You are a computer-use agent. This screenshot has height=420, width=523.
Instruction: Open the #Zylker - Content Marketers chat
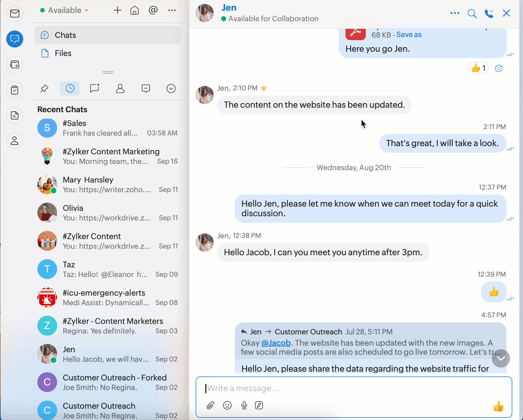coord(108,326)
